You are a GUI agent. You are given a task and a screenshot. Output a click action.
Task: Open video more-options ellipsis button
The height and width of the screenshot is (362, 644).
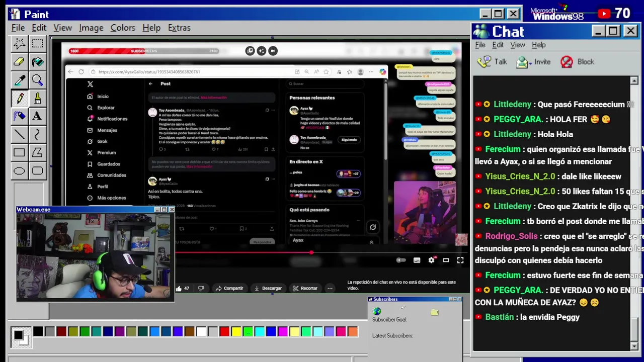tap(330, 288)
